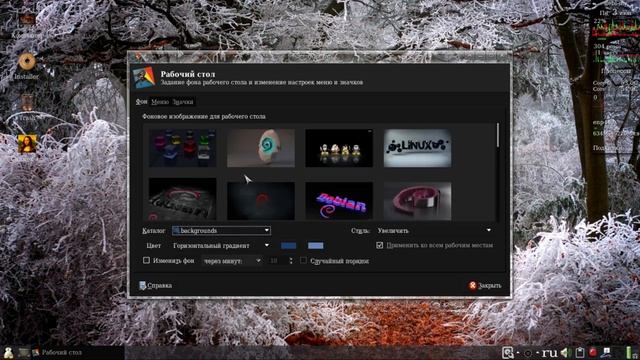Open the computer desktop icon above Installer
The width and height of the screenshot is (640, 360).
(x=27, y=20)
